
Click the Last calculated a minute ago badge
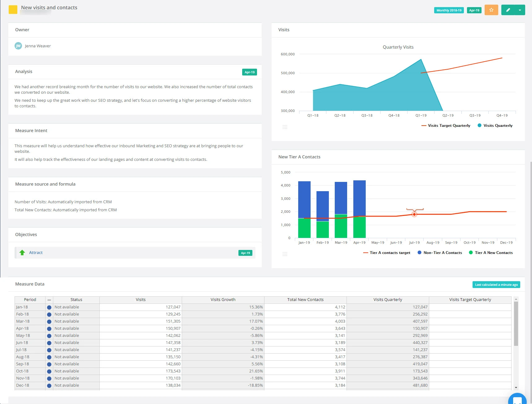tap(496, 284)
